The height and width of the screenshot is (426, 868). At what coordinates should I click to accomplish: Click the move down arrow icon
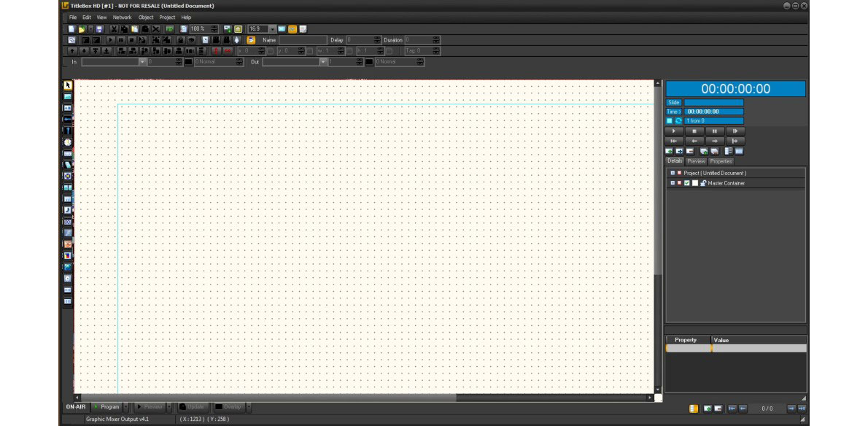tap(84, 51)
